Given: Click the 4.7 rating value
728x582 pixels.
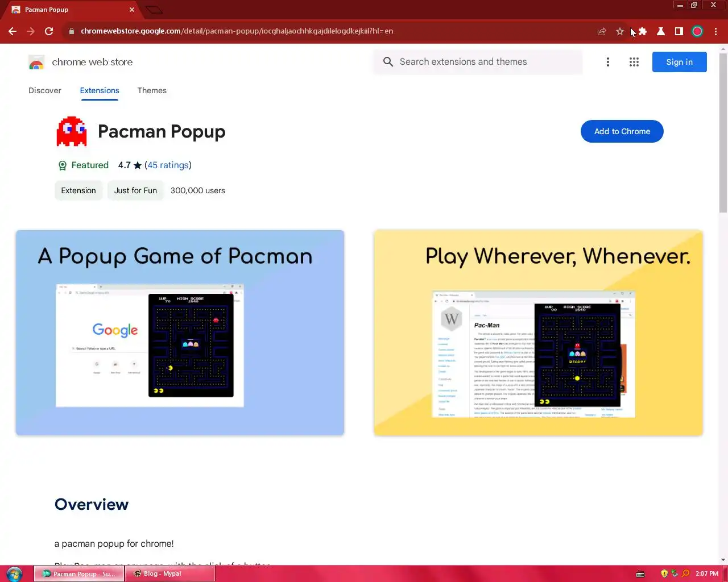Looking at the screenshot, I should [125, 165].
